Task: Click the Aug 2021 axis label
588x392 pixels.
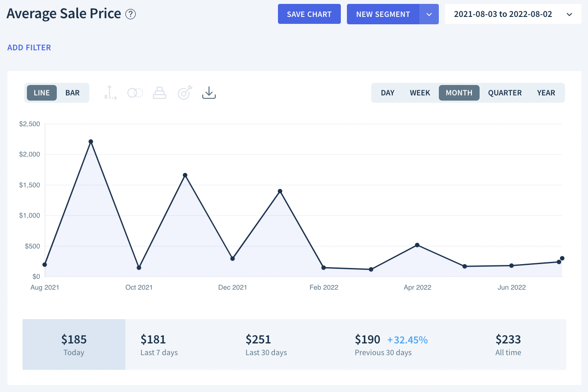Action: tap(45, 287)
